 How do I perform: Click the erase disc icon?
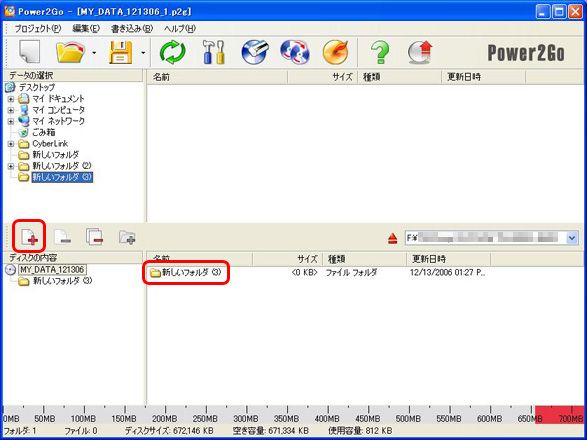255,52
